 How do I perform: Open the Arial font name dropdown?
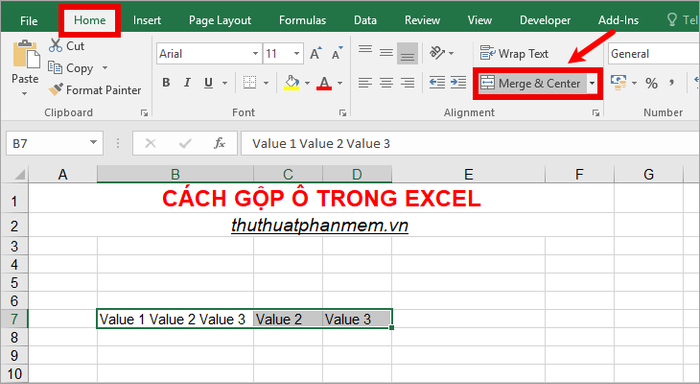pos(255,54)
